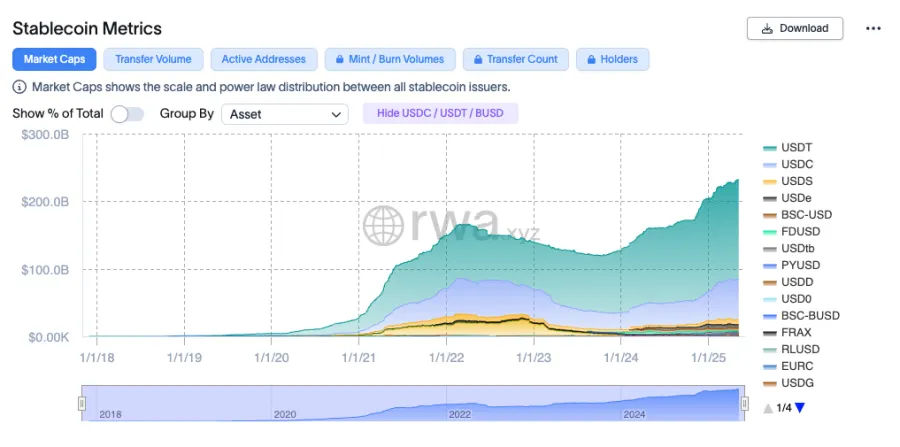Select the Market Caps tab

[55, 59]
